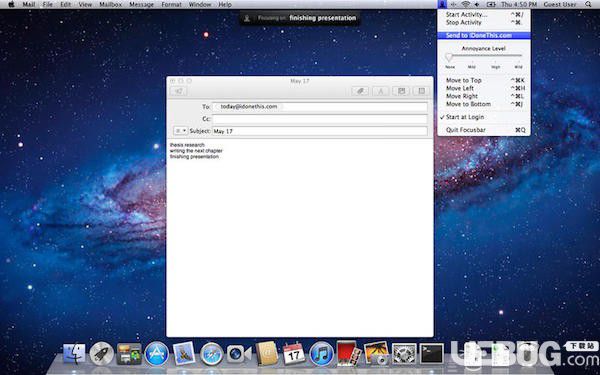Open the View menu
Image resolution: width=600 pixels, height=375 pixels.
click(x=85, y=5)
